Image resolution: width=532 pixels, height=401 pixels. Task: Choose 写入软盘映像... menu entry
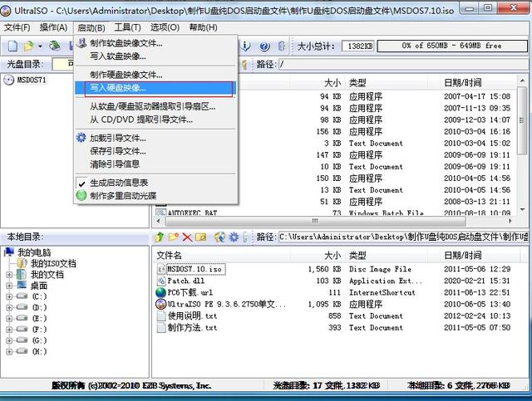[x=155, y=56]
